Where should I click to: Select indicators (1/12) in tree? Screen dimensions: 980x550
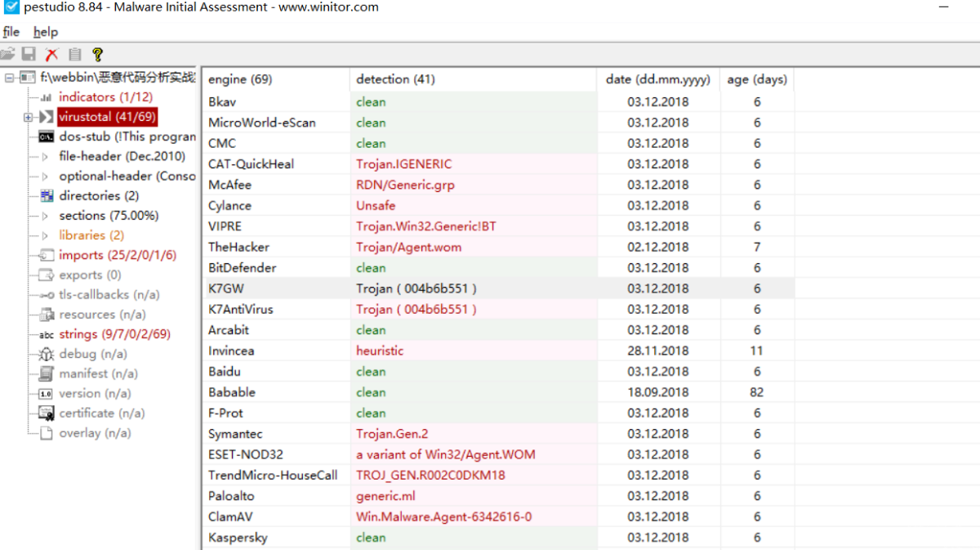(105, 97)
